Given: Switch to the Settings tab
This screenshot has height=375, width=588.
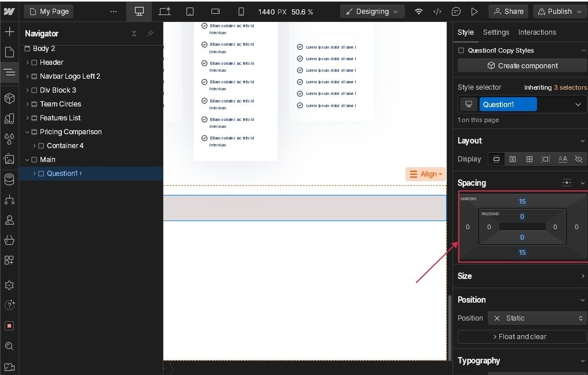Looking at the screenshot, I should [x=496, y=32].
